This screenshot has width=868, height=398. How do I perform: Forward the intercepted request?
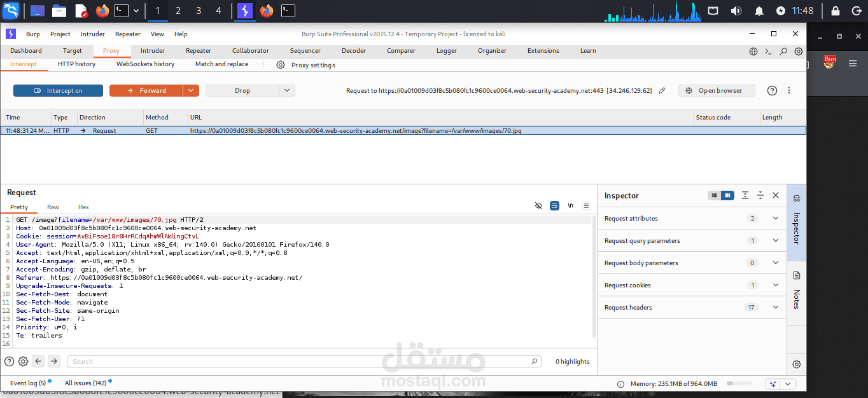(x=146, y=91)
